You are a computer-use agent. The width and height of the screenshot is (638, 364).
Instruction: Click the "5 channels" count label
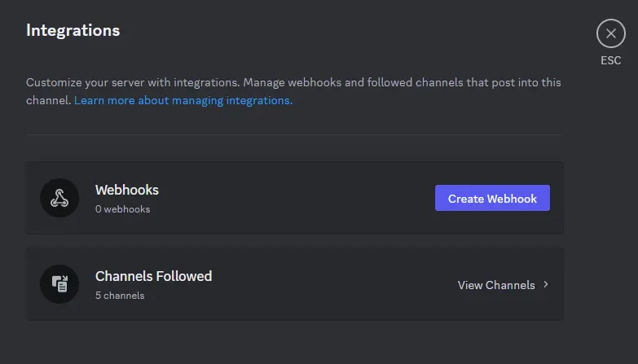pos(120,296)
